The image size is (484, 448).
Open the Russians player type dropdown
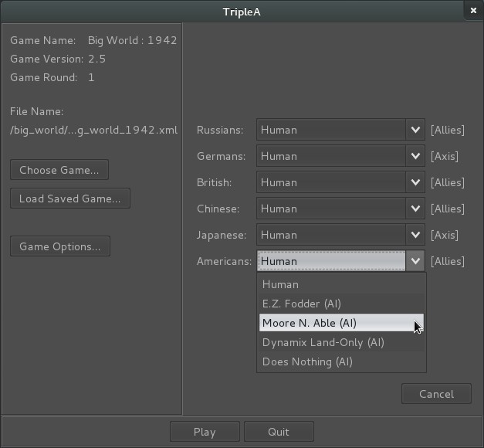[x=340, y=130]
